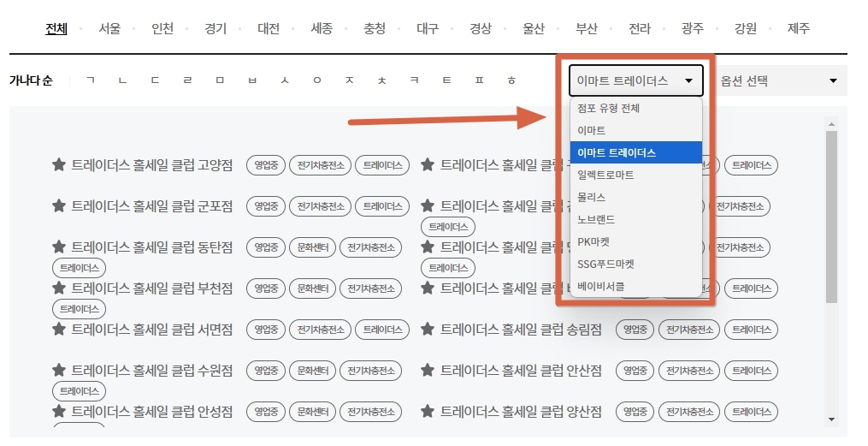Favorite 양산점 using its star icon

pyautogui.click(x=428, y=411)
